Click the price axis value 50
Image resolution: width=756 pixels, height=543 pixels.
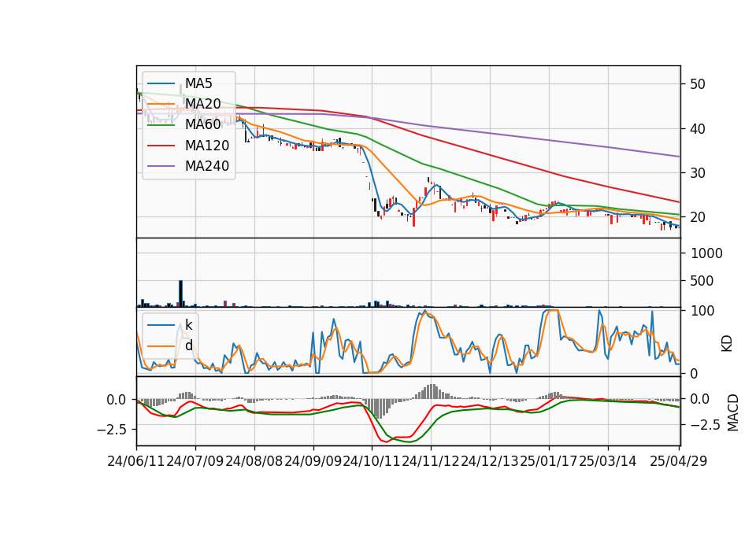pyautogui.click(x=698, y=84)
